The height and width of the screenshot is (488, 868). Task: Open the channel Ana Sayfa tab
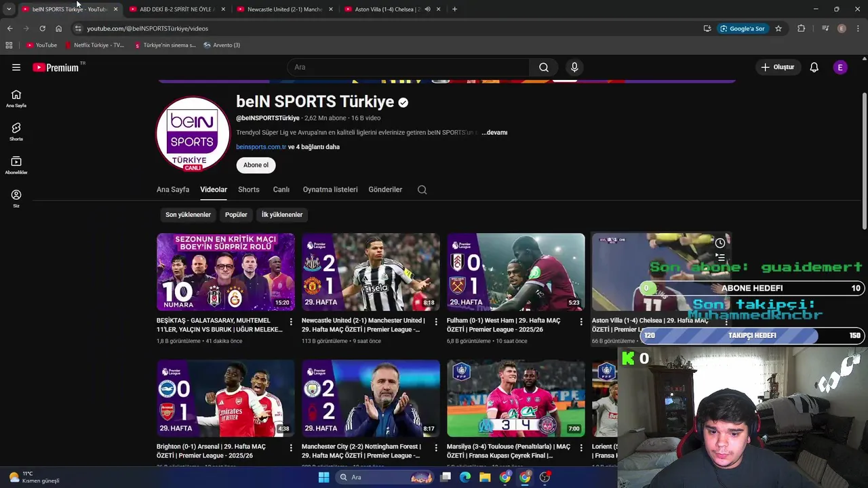173,190
